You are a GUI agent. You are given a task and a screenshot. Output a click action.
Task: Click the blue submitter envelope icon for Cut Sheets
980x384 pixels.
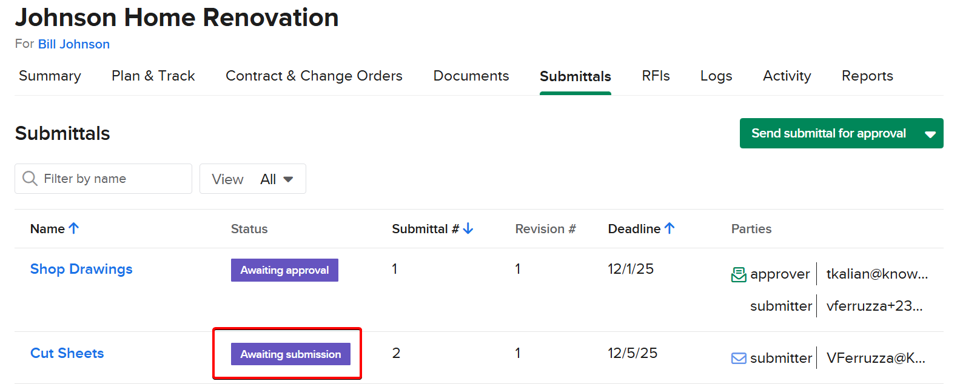(x=739, y=359)
